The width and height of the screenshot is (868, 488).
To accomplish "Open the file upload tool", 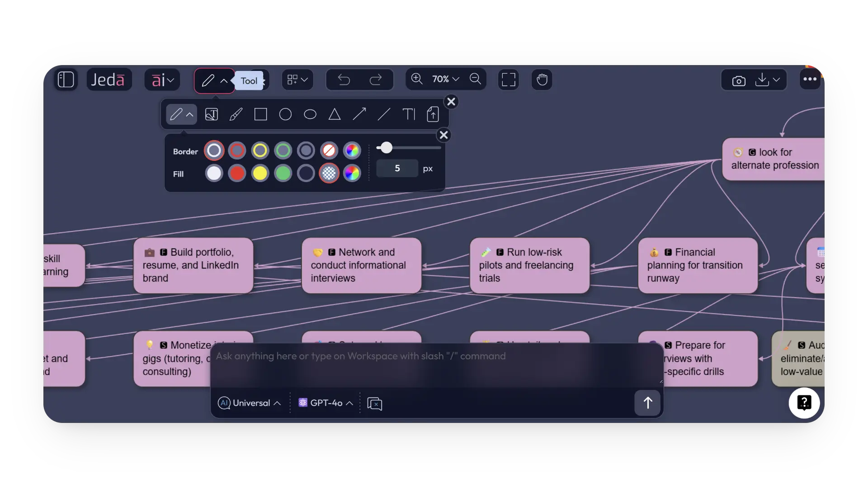I will 433,114.
